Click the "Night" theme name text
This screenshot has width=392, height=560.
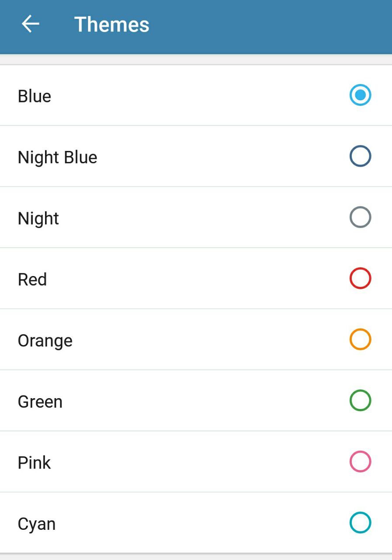(38, 218)
